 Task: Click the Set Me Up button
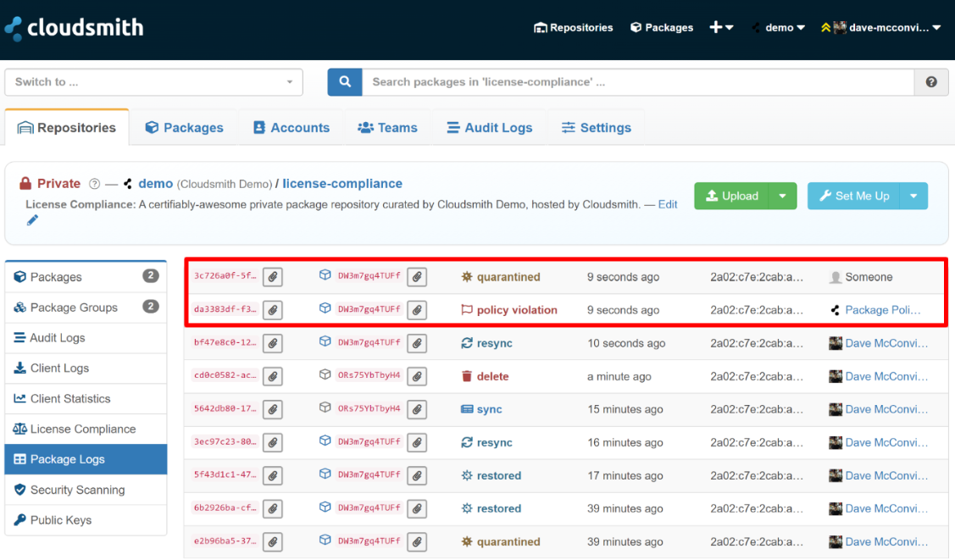(x=853, y=196)
